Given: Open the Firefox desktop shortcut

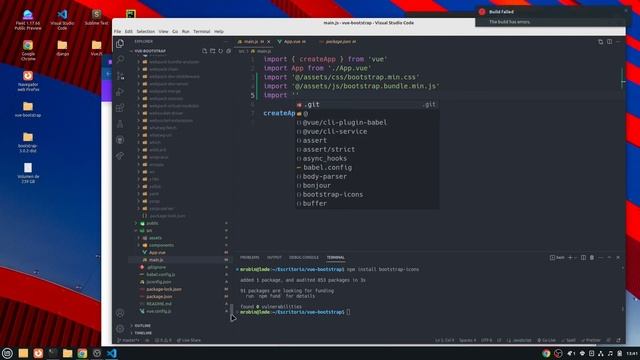Looking at the screenshot, I should point(28,81).
